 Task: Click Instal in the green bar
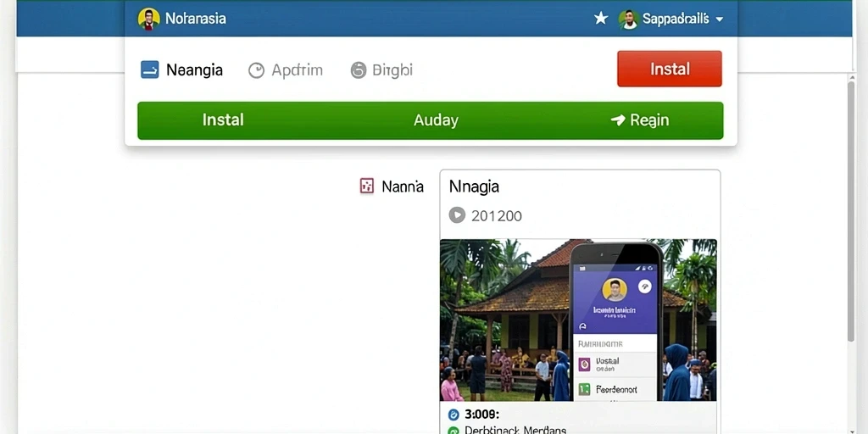pyautogui.click(x=223, y=120)
